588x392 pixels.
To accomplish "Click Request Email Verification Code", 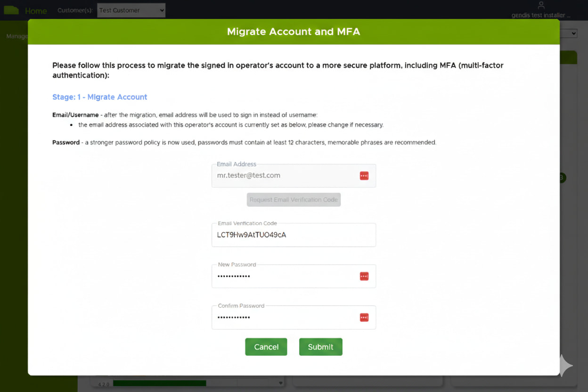I will 294,199.
